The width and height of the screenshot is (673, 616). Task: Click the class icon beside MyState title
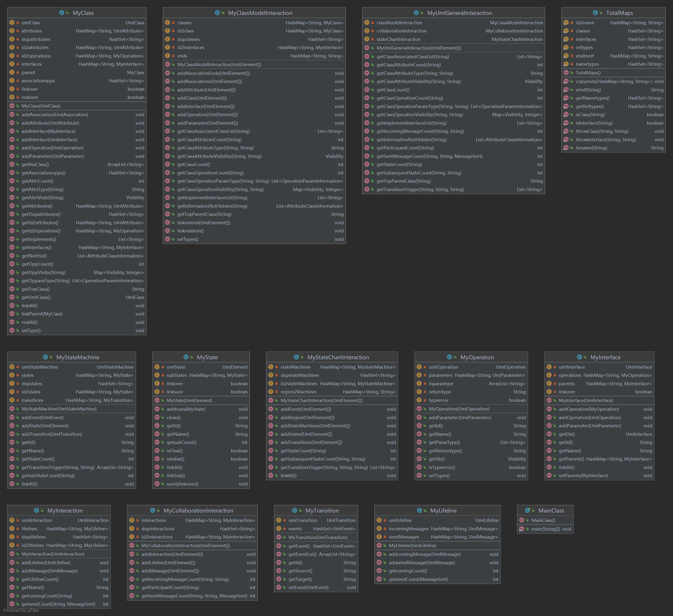pyautogui.click(x=186, y=357)
